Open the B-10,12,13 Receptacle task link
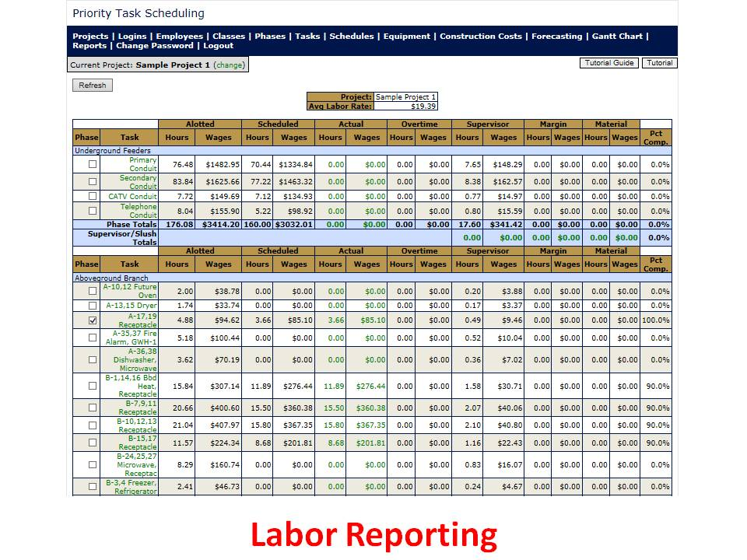 137,425
